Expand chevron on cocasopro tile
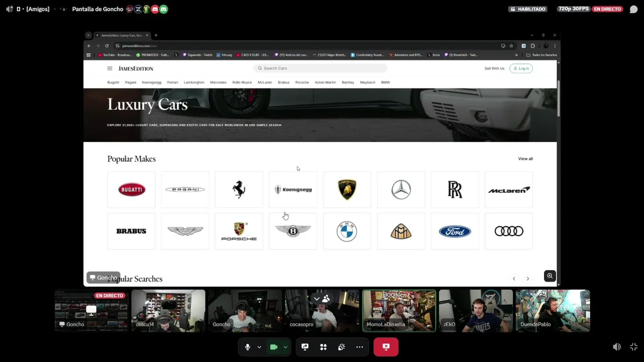Viewport: 644px width, 362px height. point(316,299)
